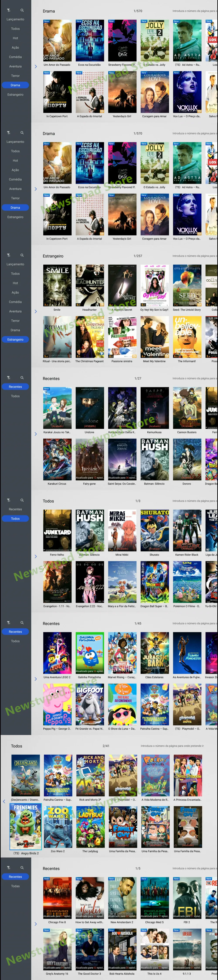This screenshot has width=218, height=980.
Task: Click the filter icon on the Estrangeiro screen sidebar
Action: (8, 255)
